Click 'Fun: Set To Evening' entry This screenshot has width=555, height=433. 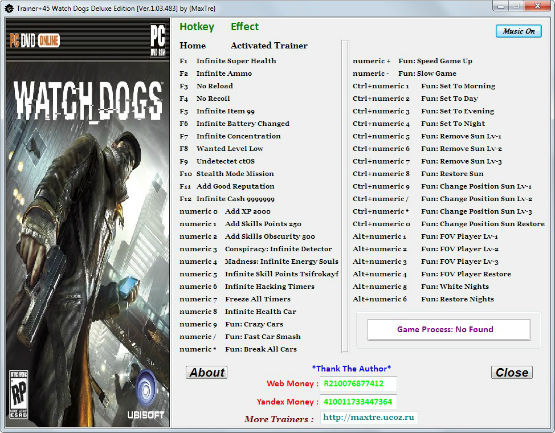click(x=457, y=111)
